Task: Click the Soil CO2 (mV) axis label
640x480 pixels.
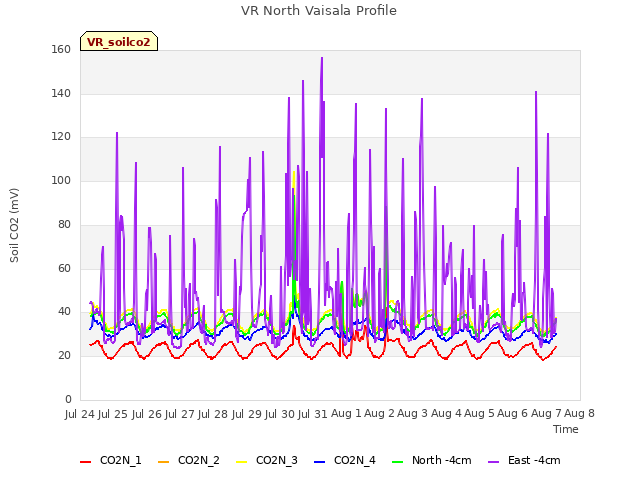Action: point(14,225)
